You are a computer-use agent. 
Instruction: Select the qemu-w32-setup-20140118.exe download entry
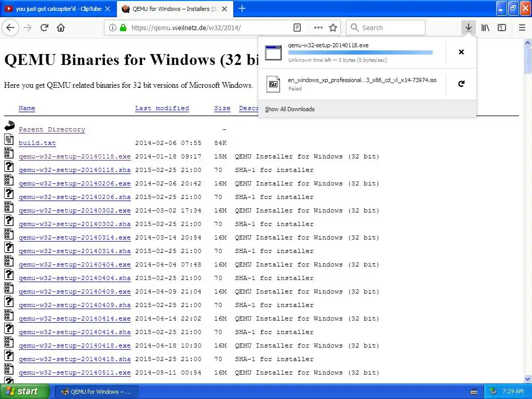pos(352,52)
